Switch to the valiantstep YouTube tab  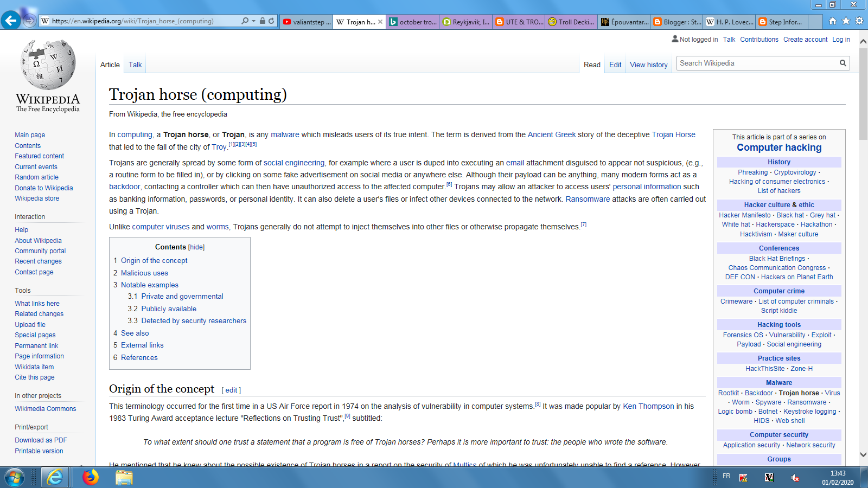[307, 22]
